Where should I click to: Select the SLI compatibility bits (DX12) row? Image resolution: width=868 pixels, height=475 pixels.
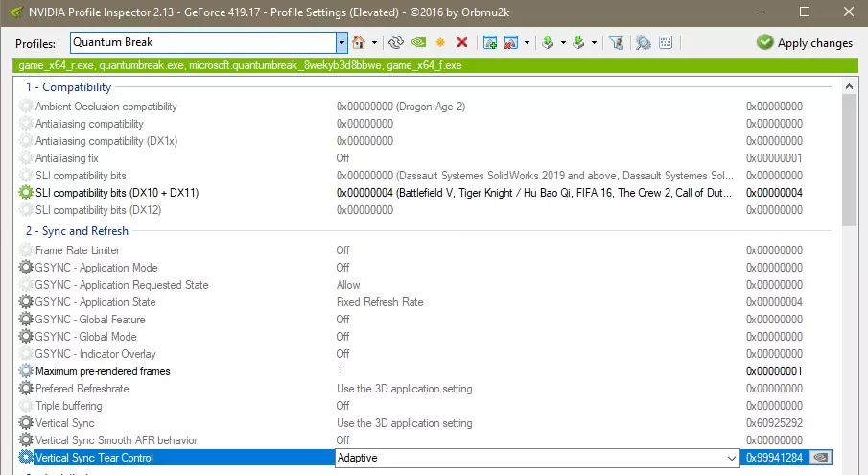pyautogui.click(x=425, y=210)
